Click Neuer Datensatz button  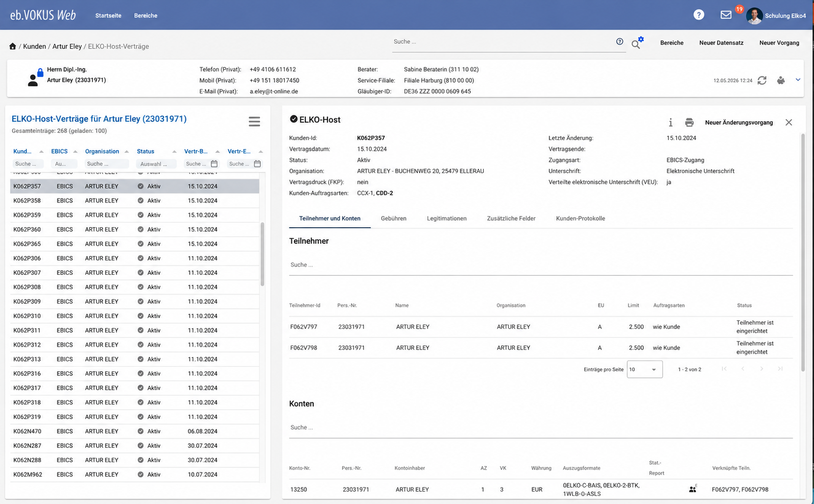(x=721, y=43)
